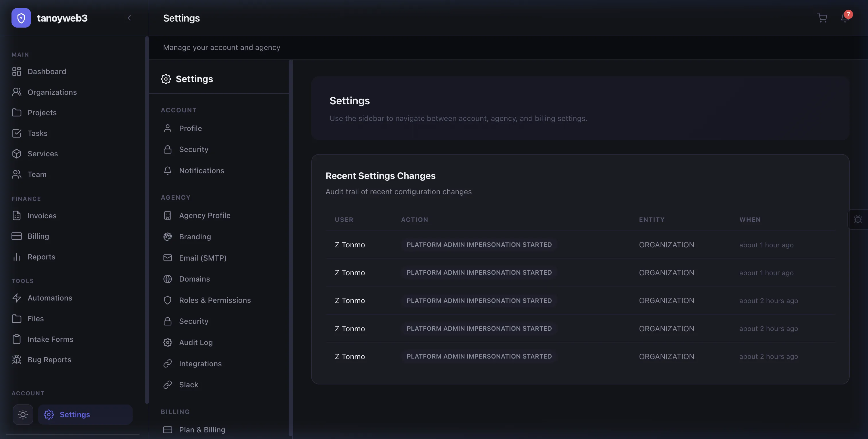Screen dimensions: 868x439
Task: Open Branding via the palette icon
Action: click(167, 236)
